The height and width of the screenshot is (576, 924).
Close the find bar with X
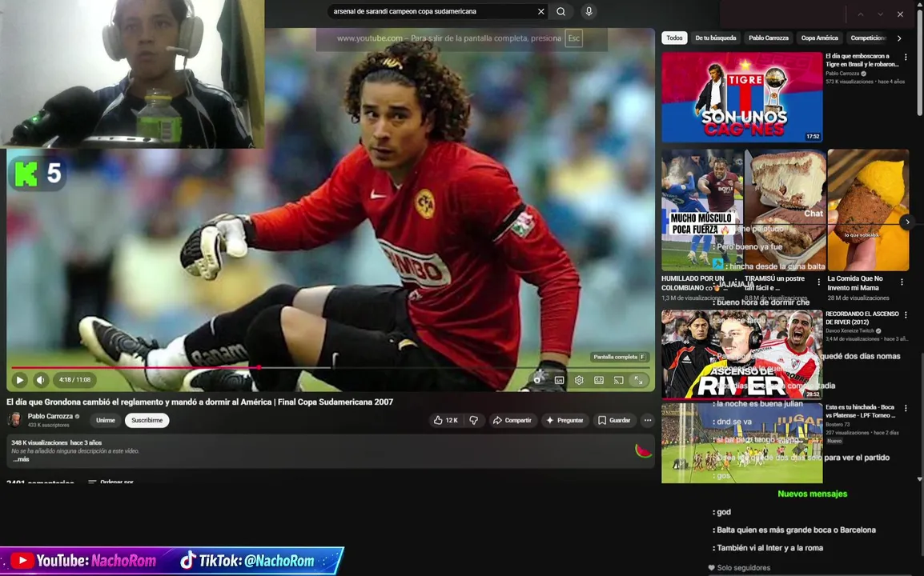click(901, 14)
